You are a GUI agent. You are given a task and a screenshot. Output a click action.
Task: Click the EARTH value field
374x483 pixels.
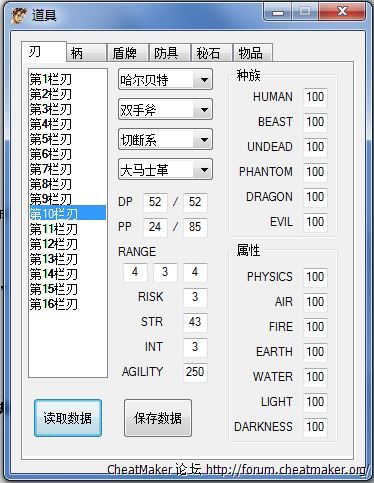click(x=315, y=352)
